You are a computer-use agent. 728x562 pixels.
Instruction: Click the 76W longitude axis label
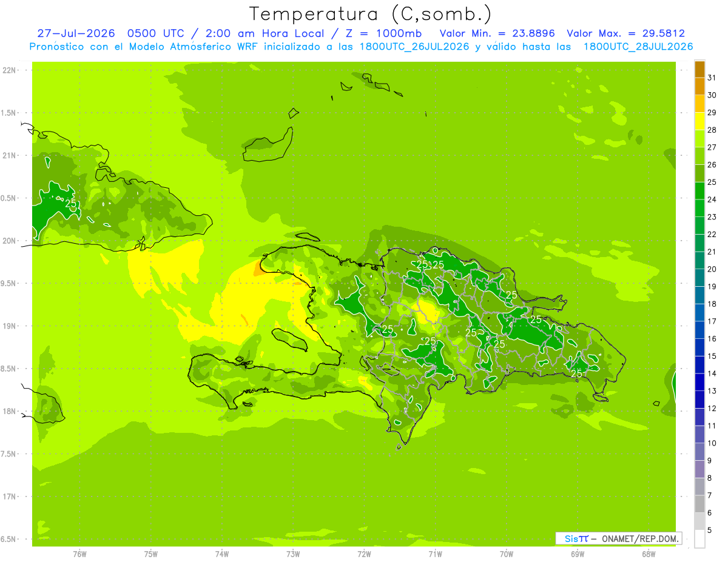click(x=79, y=554)
